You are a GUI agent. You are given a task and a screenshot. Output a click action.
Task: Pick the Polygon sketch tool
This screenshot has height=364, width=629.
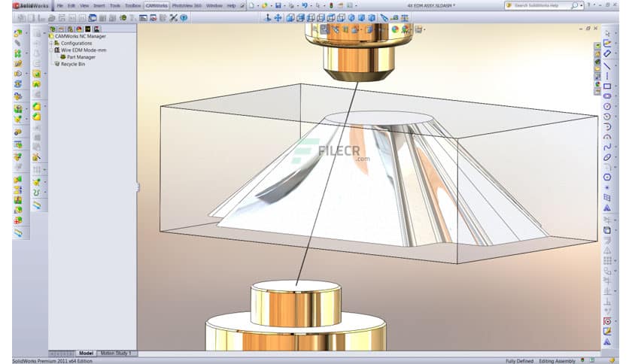coord(607,177)
